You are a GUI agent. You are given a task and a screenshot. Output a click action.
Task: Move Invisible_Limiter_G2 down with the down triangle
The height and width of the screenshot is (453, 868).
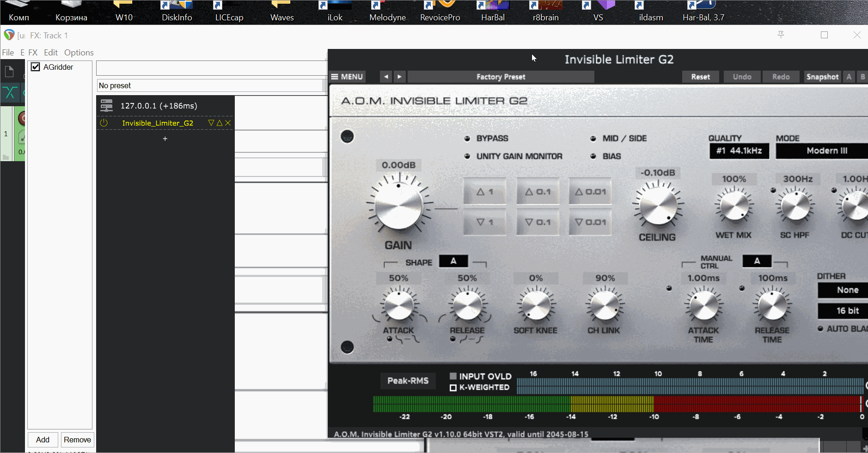pyautogui.click(x=211, y=123)
